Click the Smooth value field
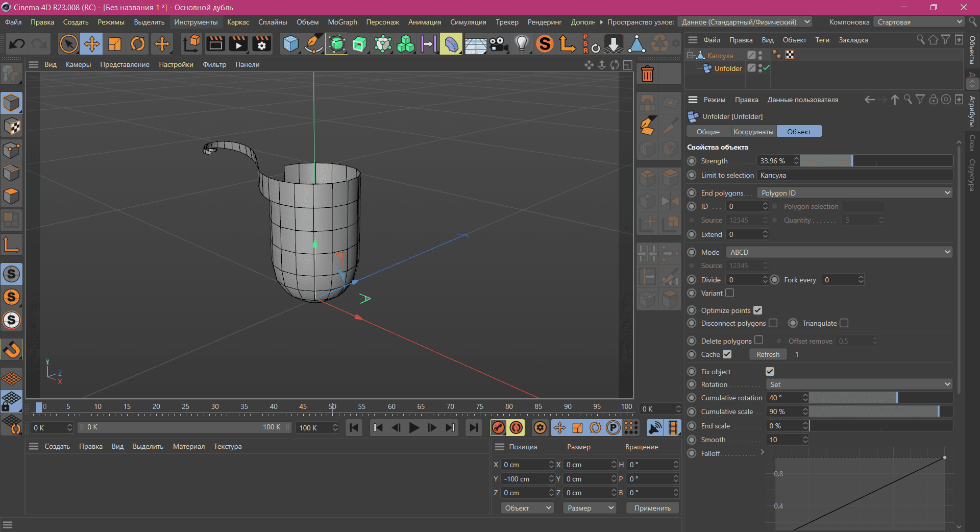This screenshot has width=980, height=532. (x=784, y=440)
